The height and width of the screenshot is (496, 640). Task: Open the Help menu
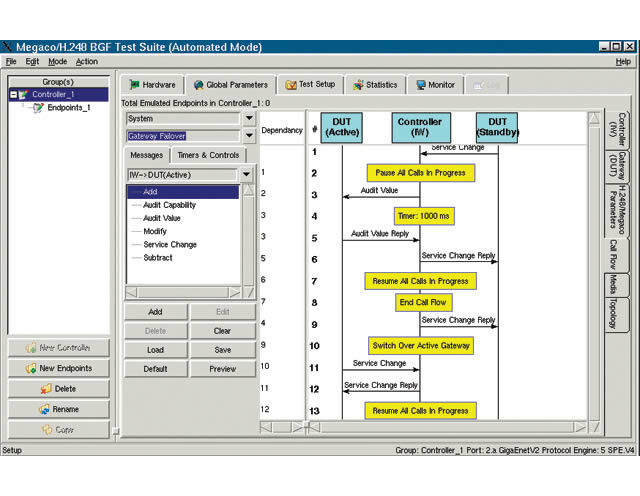tap(623, 61)
